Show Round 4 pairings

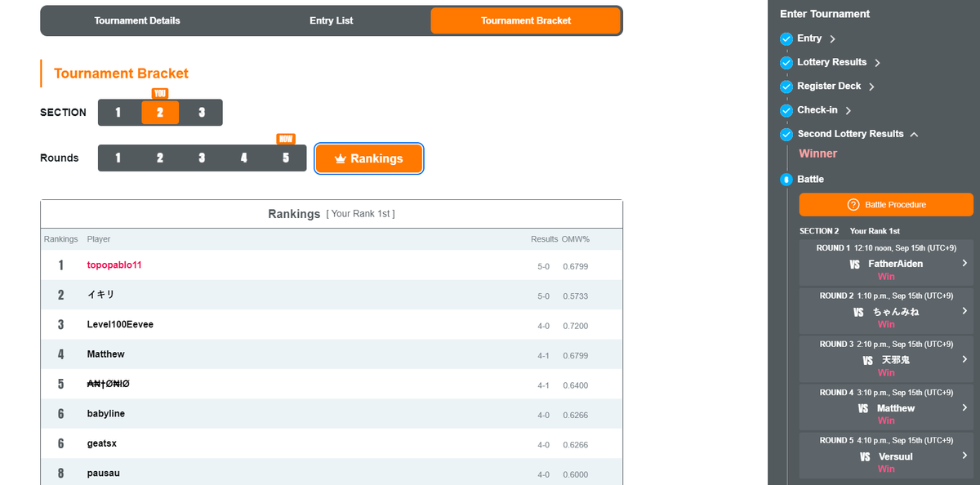point(243,158)
